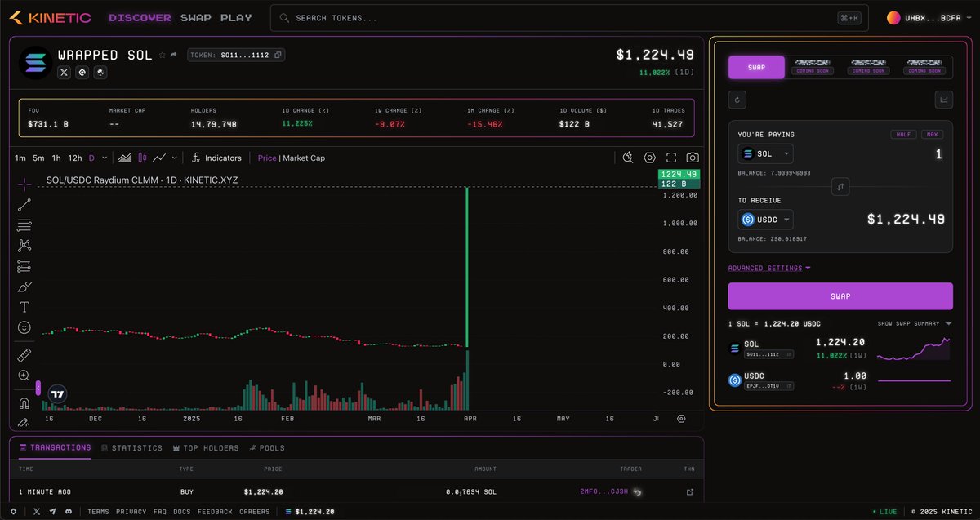Viewport: 980px width, 520px height.
Task: Switch chart style to area
Action: pos(125,158)
